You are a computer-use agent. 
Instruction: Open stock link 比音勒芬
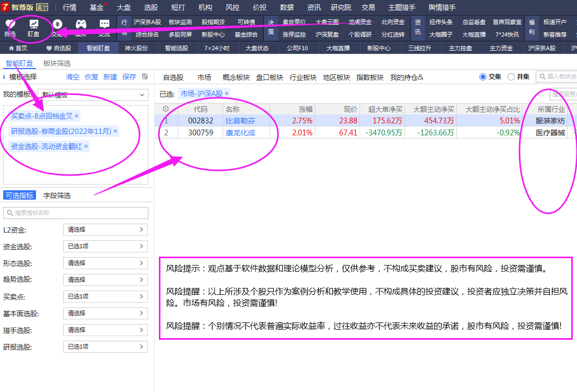point(240,121)
